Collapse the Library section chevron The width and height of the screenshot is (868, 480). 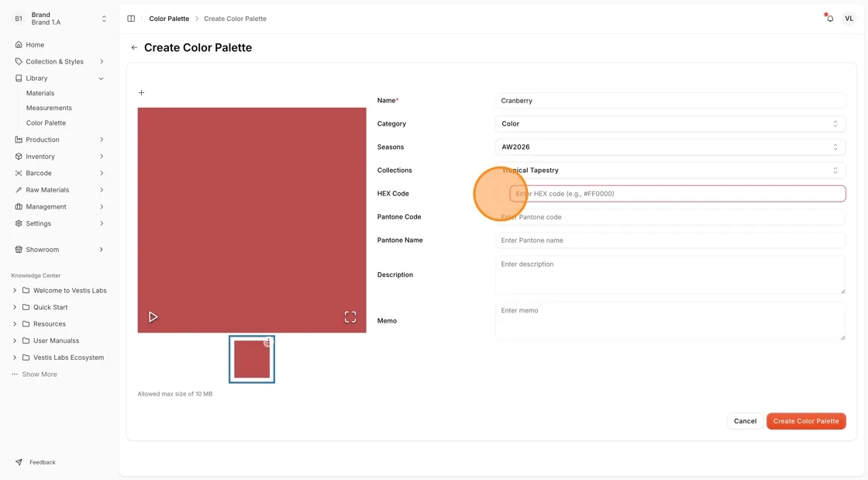tap(102, 78)
